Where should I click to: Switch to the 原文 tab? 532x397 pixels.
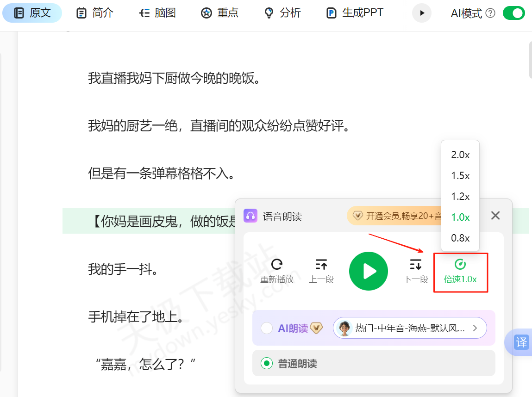pyautogui.click(x=32, y=12)
